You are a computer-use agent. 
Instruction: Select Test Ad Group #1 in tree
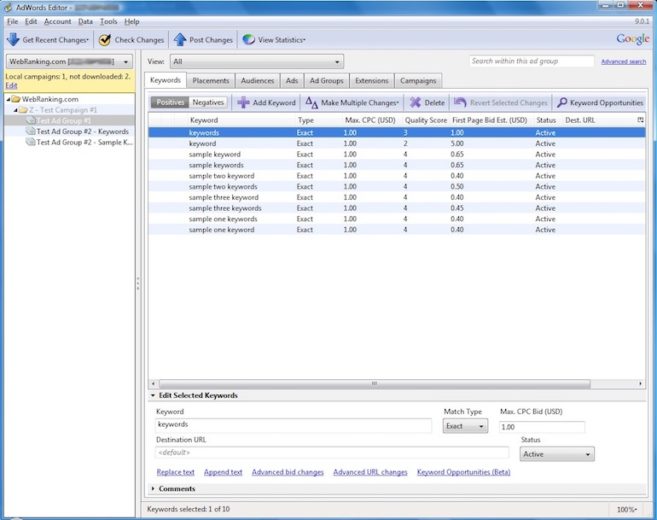click(x=64, y=121)
